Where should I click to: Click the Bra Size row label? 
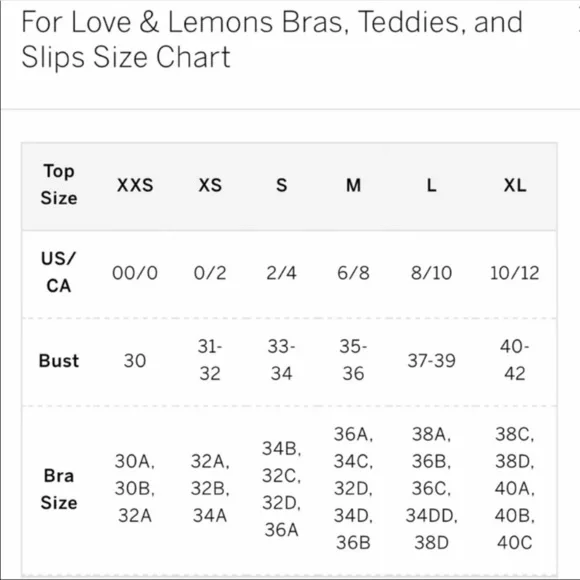pos(59,489)
